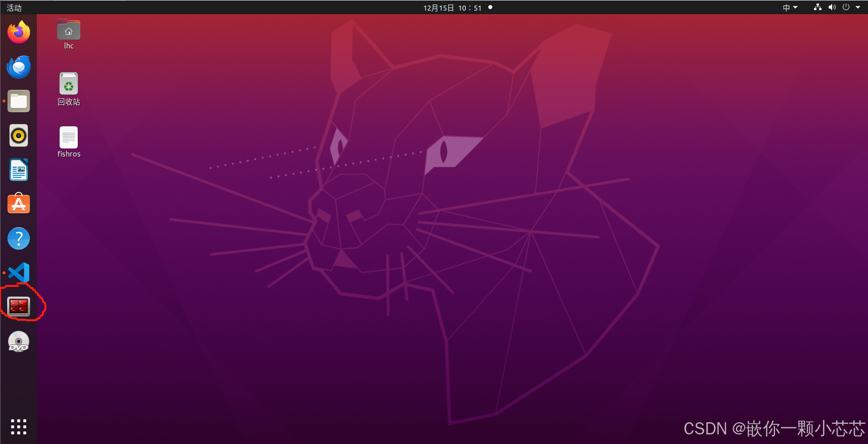Select the fishros file on desktop
Viewport: 868px width, 444px height.
coord(69,142)
